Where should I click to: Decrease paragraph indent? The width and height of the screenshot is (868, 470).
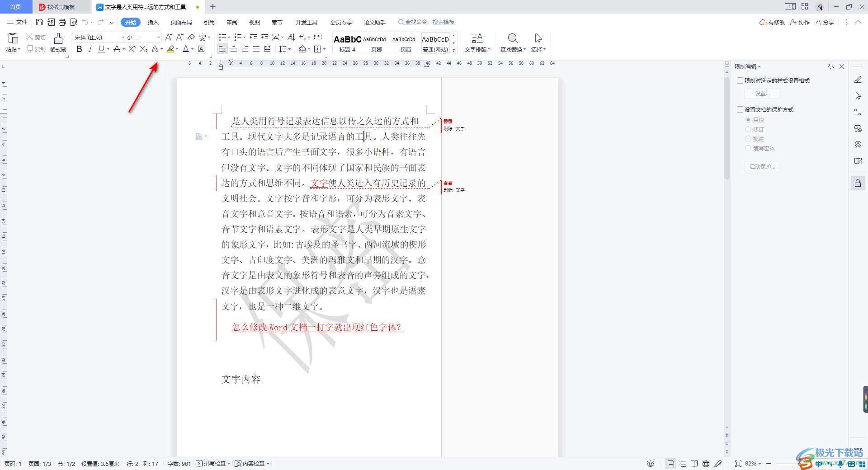[253, 37]
